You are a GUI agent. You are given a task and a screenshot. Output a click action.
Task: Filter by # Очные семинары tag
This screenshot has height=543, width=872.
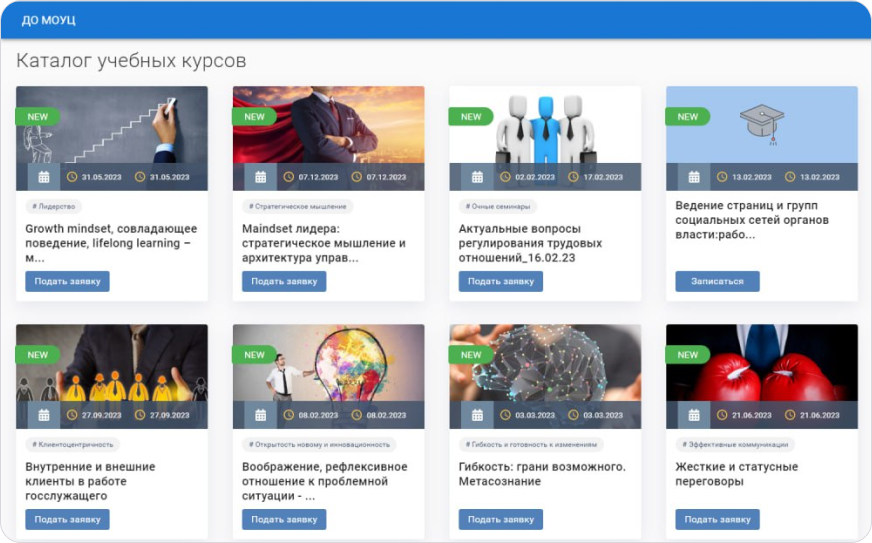tap(497, 207)
